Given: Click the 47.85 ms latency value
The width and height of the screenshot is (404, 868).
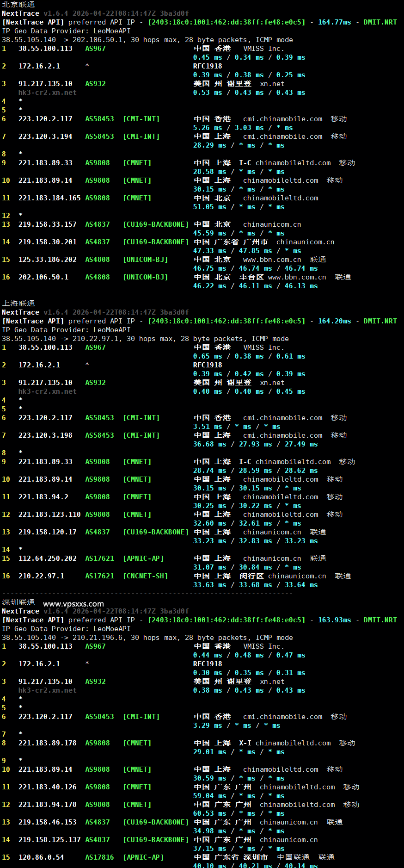Looking at the screenshot, I should 256,251.
